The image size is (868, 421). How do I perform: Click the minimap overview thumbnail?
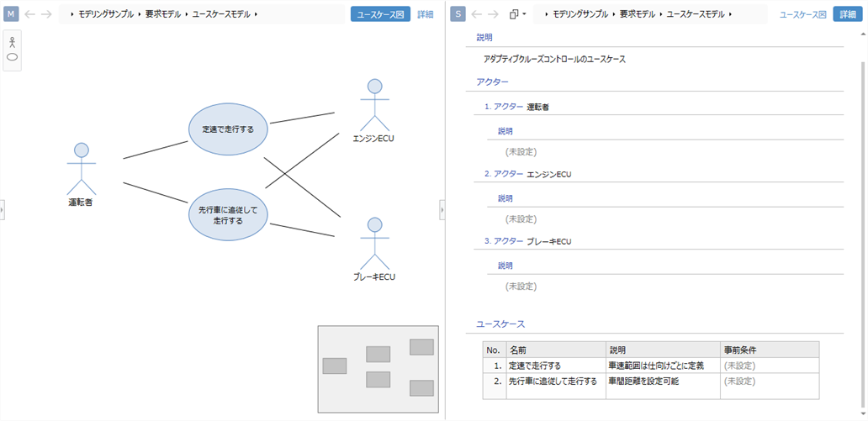(x=378, y=368)
